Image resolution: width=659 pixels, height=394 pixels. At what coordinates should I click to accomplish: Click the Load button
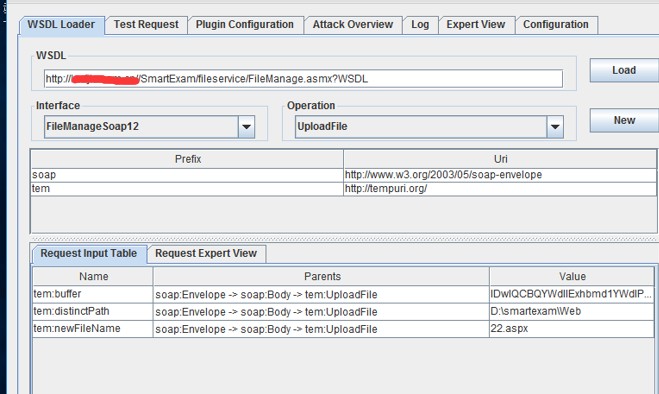tap(624, 70)
